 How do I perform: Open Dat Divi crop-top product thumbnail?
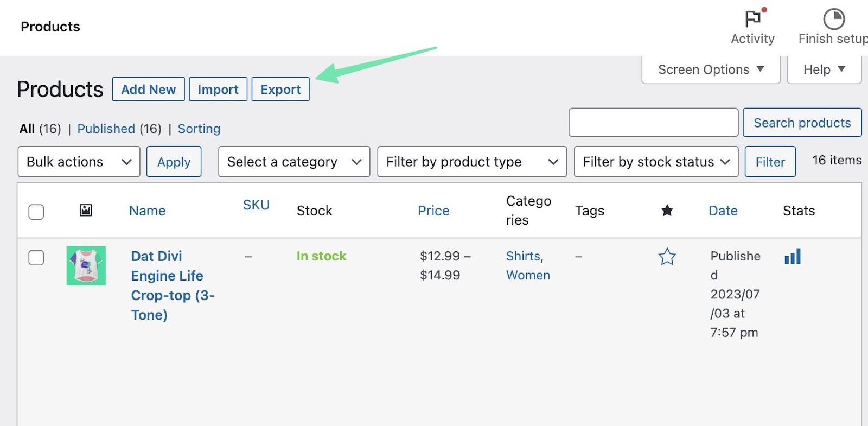coord(86,266)
